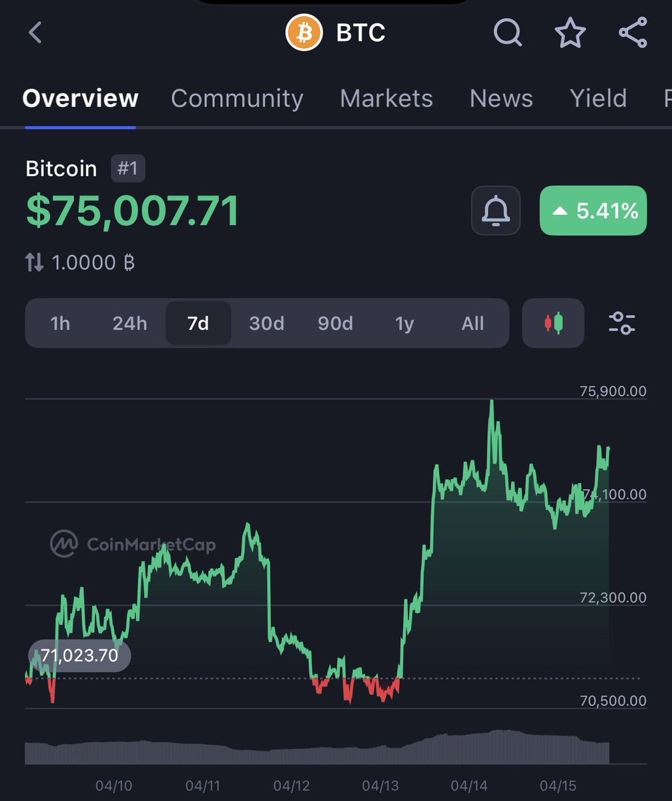This screenshot has width=672, height=801.
Task: Tap the Bitcoin name label
Action: 61,169
